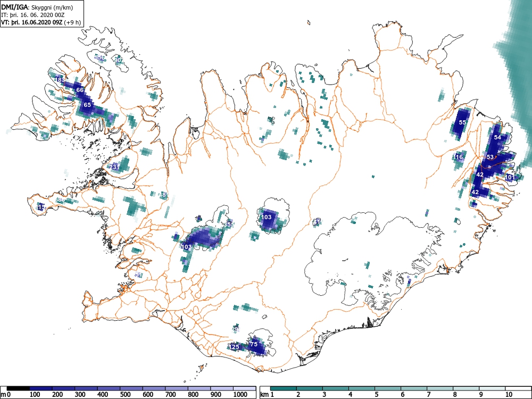
Task: Click the 5–6 km teal legend segment
Action: click(388, 388)
